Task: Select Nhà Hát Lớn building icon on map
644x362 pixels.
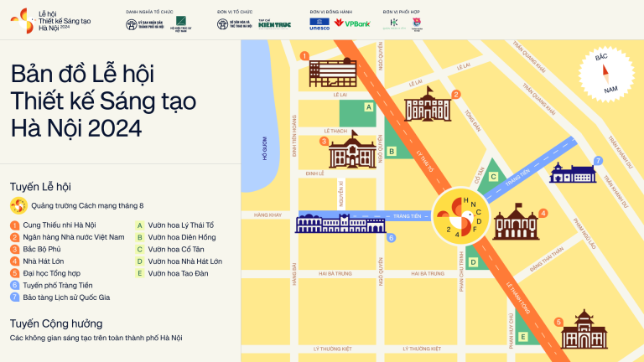Action: (x=515, y=221)
